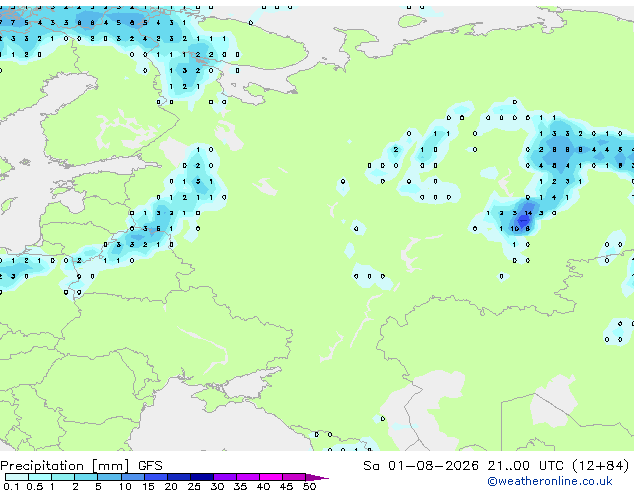Click the 'Sa' weekday label

371,466
